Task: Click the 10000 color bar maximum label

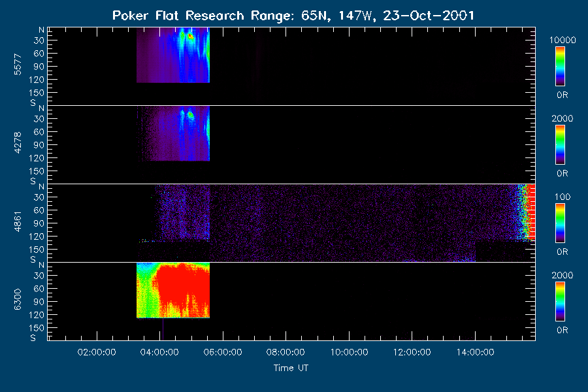Action: click(x=563, y=40)
